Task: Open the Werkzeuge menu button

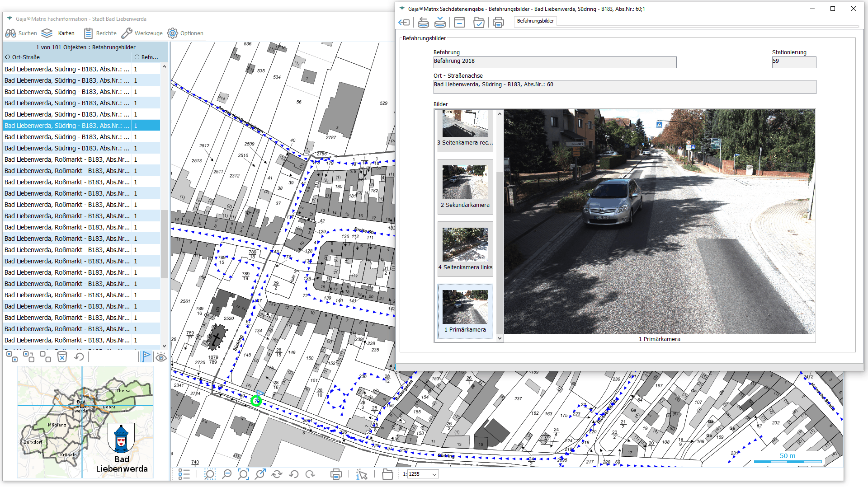Action: tap(142, 33)
